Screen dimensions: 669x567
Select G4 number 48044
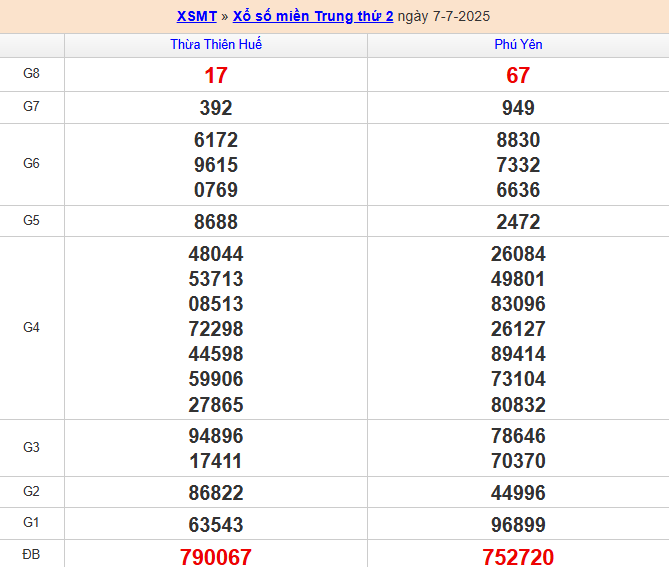(x=216, y=254)
